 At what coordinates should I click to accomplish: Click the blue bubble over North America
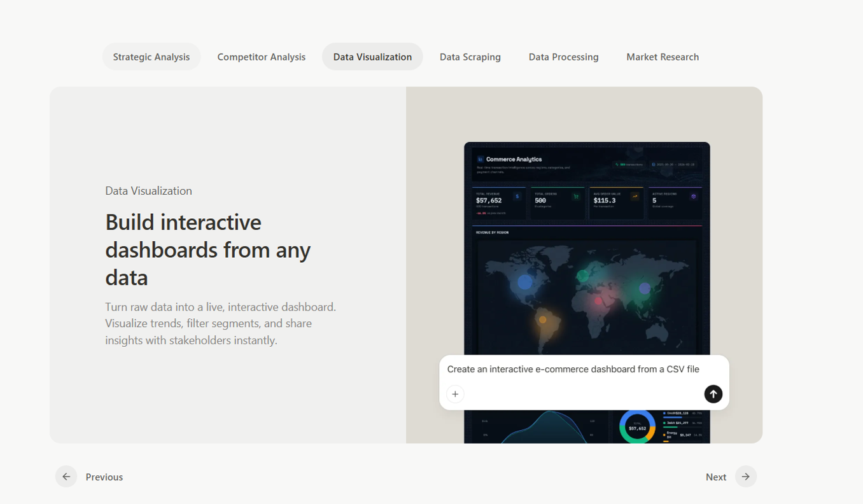(x=524, y=282)
